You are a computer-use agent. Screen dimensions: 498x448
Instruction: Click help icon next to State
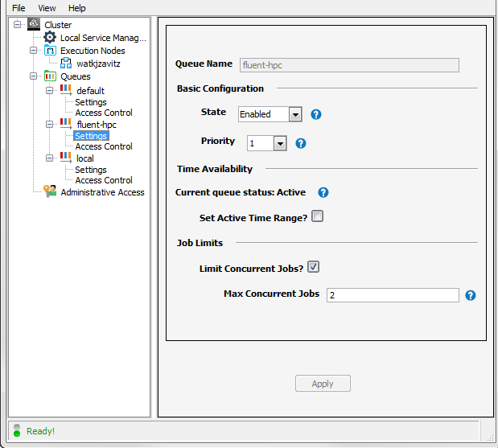(316, 114)
